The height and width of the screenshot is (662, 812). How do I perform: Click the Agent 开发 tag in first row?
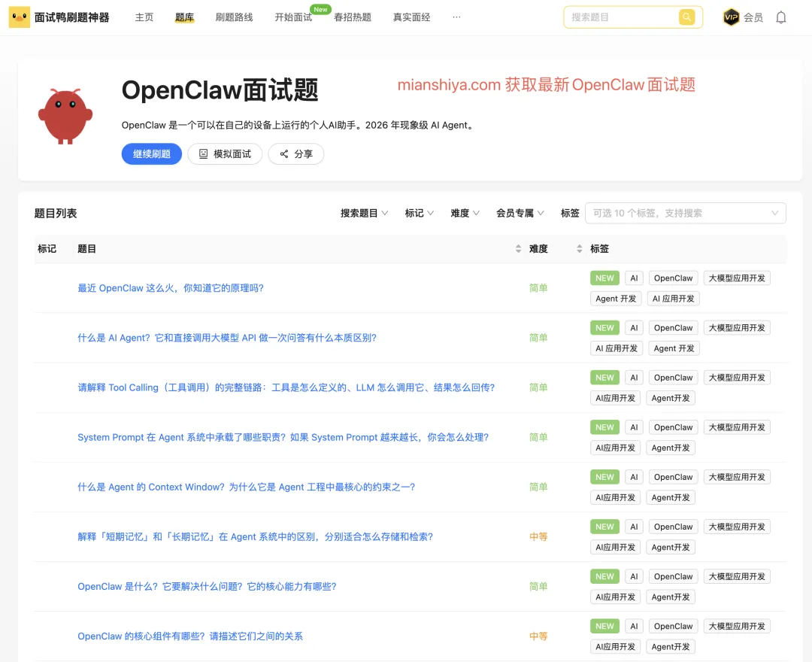pos(616,299)
